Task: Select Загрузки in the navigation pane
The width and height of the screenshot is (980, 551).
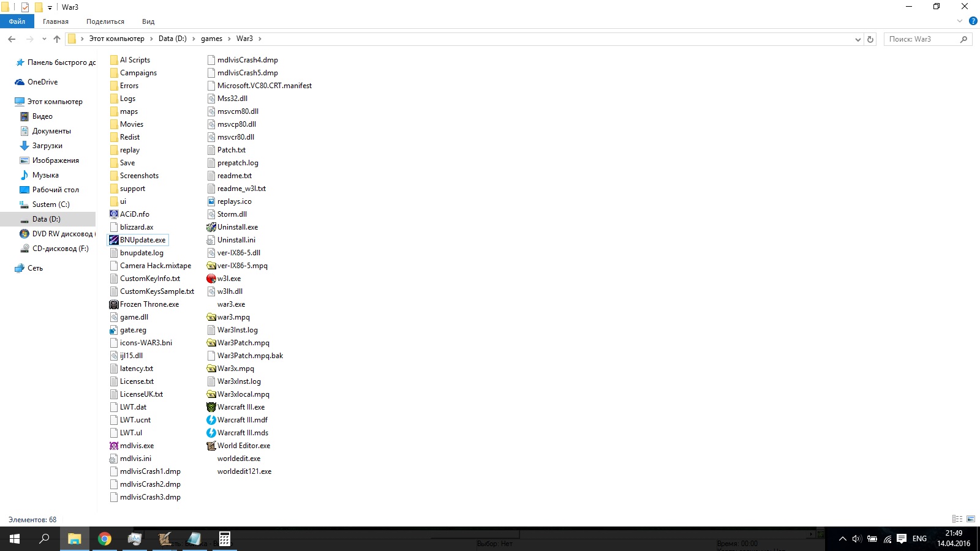Action: pyautogui.click(x=47, y=146)
